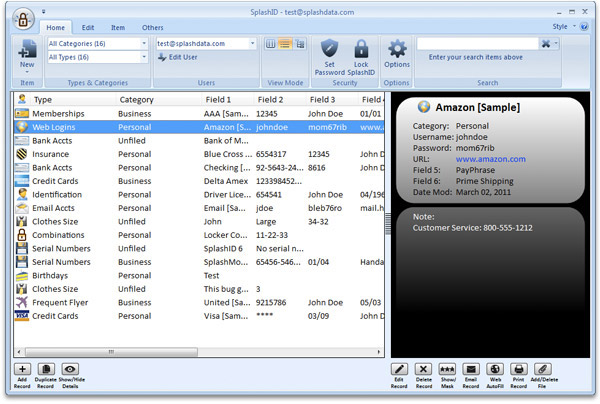The height and width of the screenshot is (404, 600).
Task: Select the SplashID 6 serial numbers row
Action: (x=199, y=249)
